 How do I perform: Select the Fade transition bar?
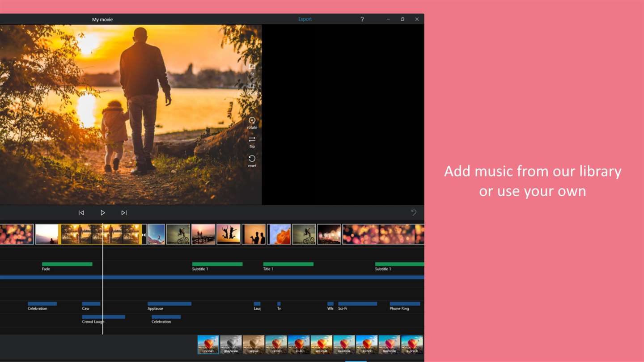(x=67, y=264)
